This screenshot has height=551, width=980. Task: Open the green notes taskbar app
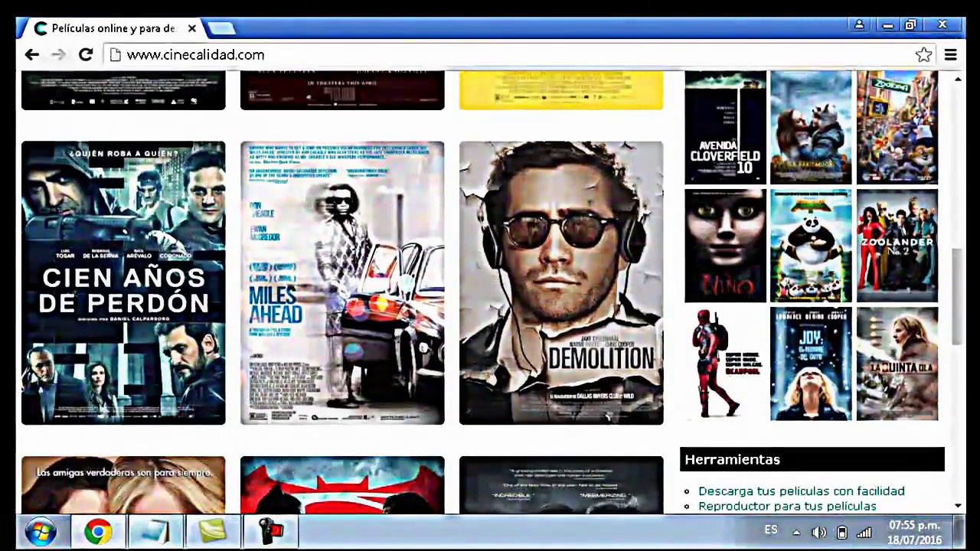coord(212,531)
